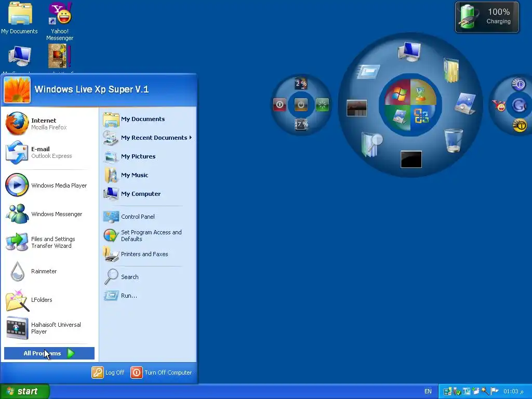Launch Rainmeter from Start menu

point(49,271)
